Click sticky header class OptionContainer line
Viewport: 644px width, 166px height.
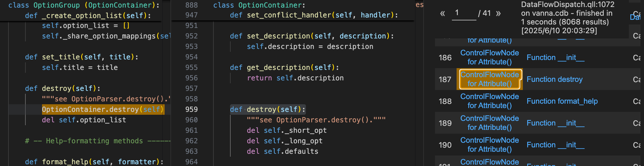[x=259, y=5]
